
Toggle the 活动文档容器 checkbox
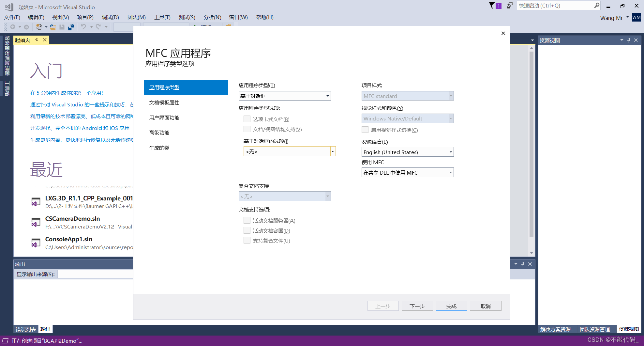(x=247, y=230)
